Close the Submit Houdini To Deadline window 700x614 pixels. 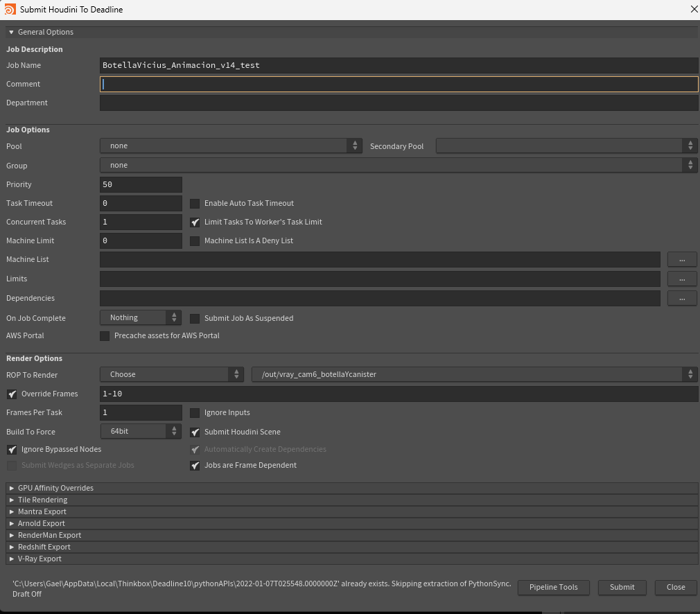[693, 10]
